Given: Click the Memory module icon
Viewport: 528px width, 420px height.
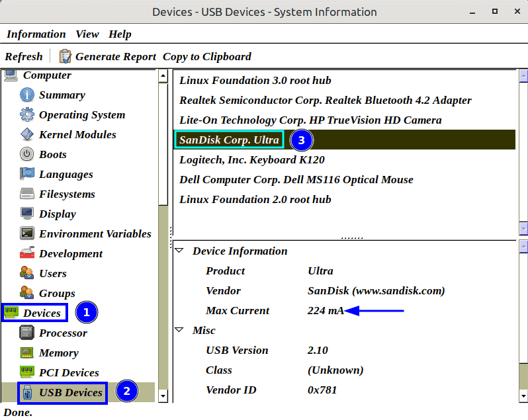Looking at the screenshot, I should (26, 353).
